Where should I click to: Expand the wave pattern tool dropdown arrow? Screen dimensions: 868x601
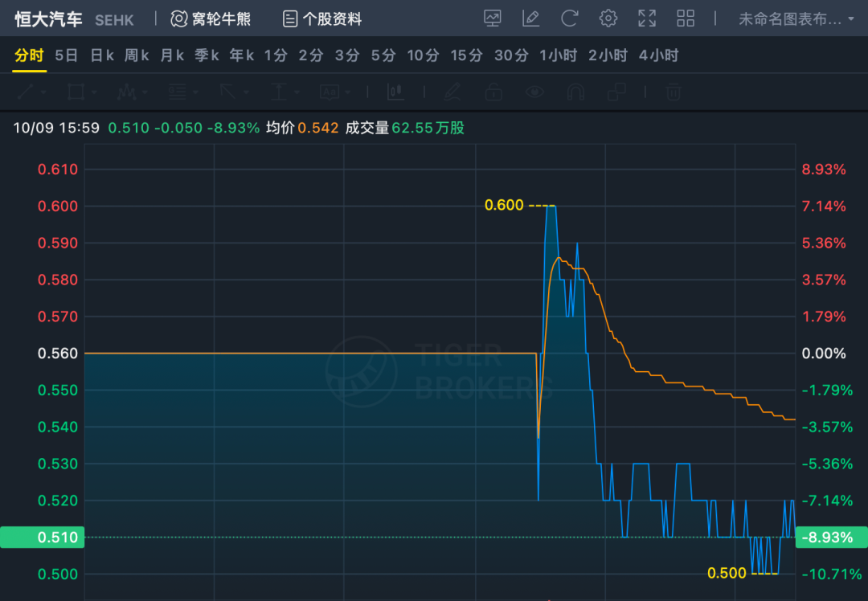pyautogui.click(x=145, y=92)
